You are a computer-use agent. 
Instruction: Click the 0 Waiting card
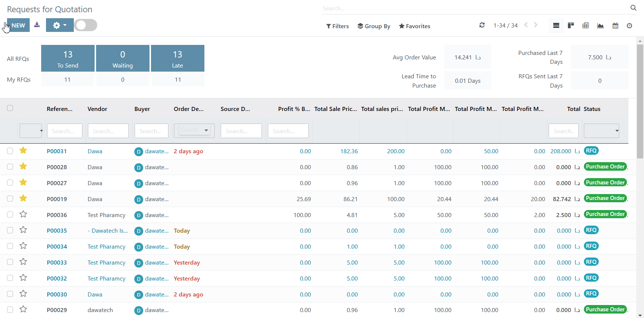[123, 58]
